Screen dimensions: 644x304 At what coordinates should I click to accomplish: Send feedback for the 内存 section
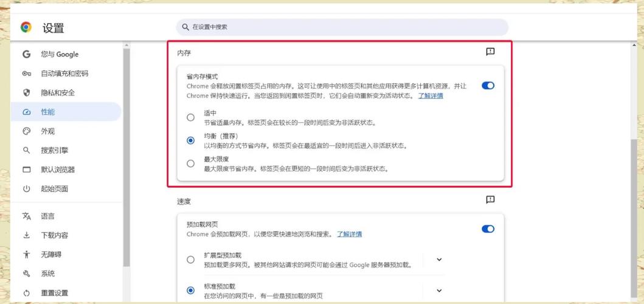point(490,52)
